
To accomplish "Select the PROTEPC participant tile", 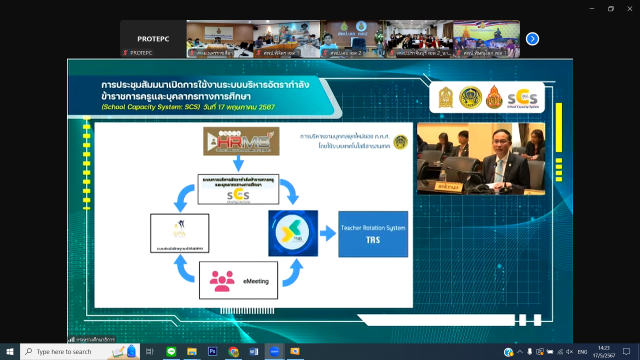I will click(153, 39).
